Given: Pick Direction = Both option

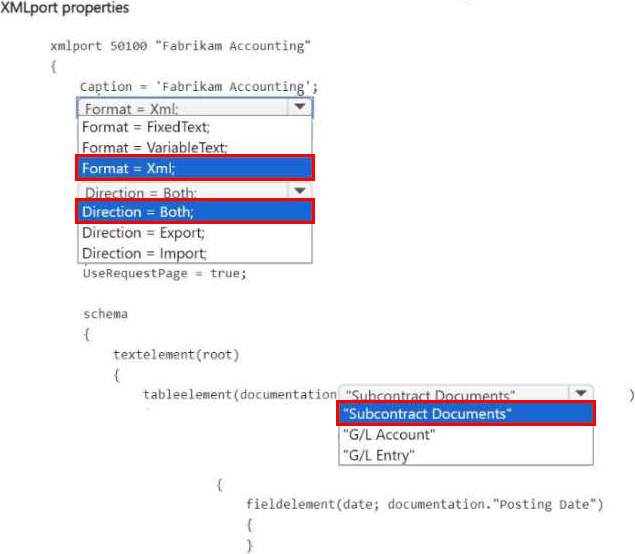Looking at the screenshot, I should (x=195, y=211).
